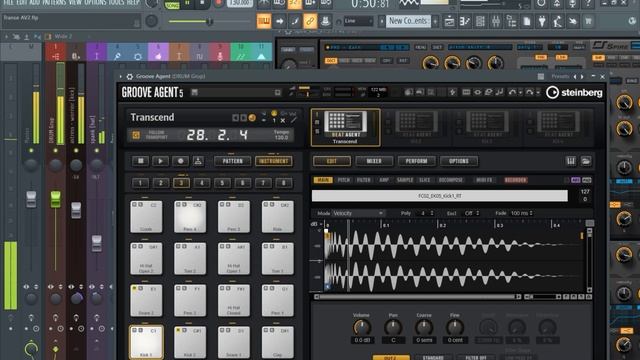
Task: Select the Sample edit sub-tab
Action: (x=405, y=180)
